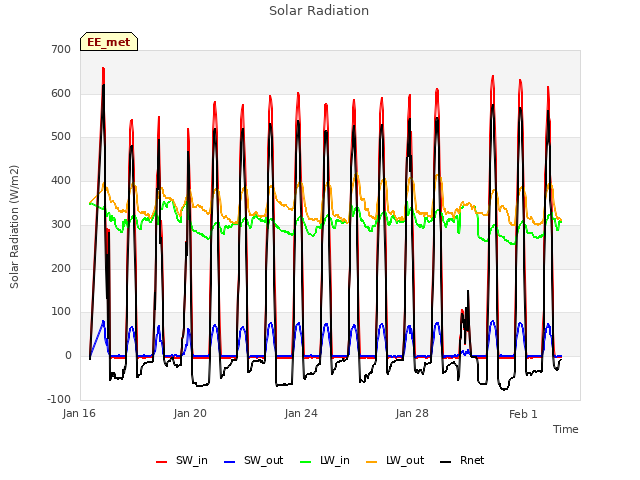The height and width of the screenshot is (480, 640).
Task: Click the Solar Radiation chart title
Action: (x=319, y=11)
